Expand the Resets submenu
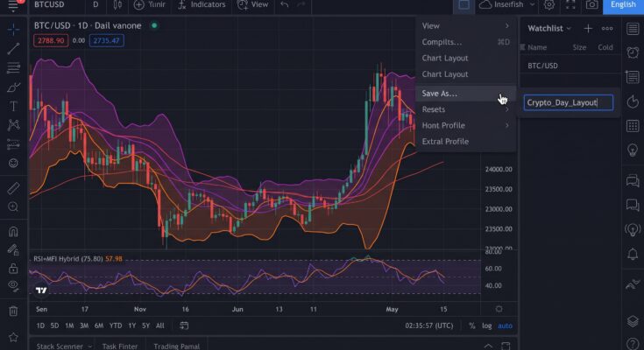Image resolution: width=644 pixels, height=350 pixels. [465, 109]
